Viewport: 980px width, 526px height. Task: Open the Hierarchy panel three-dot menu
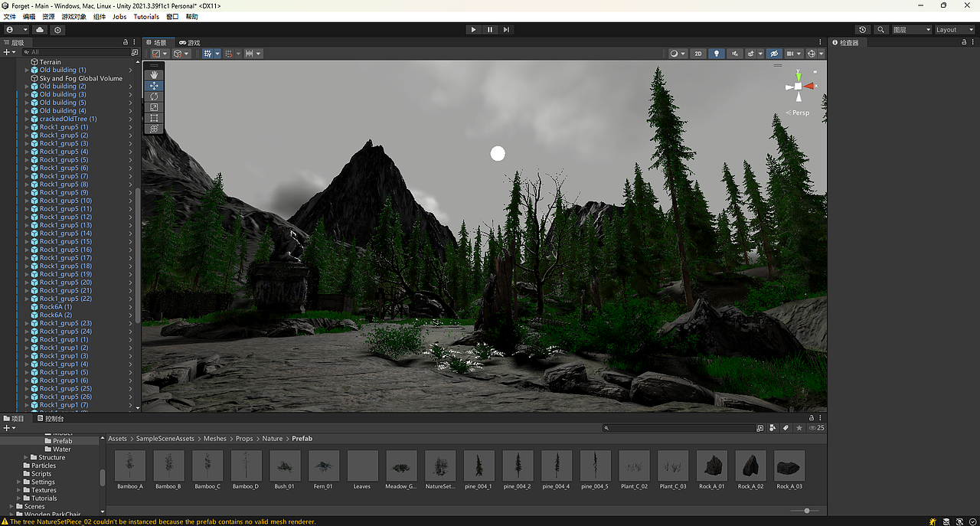(x=135, y=42)
